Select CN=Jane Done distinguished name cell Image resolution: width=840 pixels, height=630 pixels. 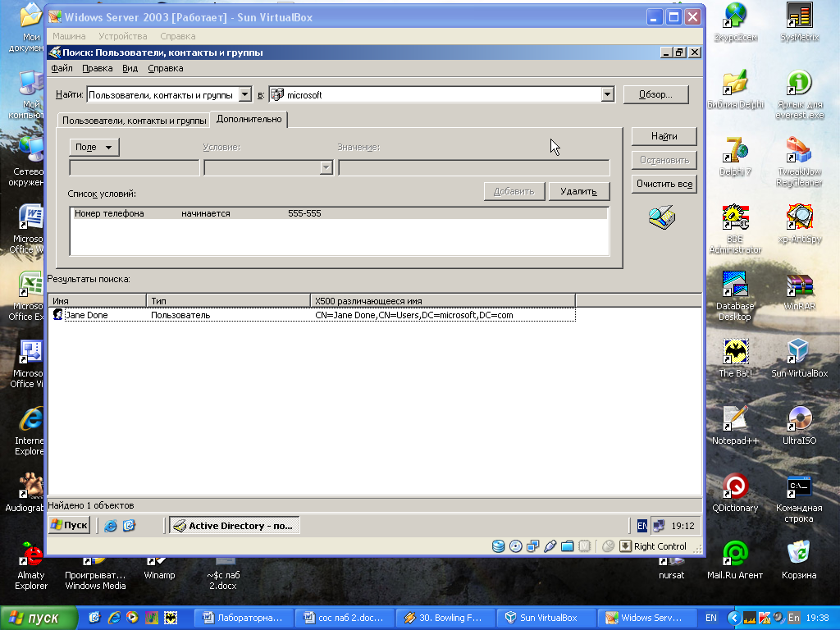point(414,315)
